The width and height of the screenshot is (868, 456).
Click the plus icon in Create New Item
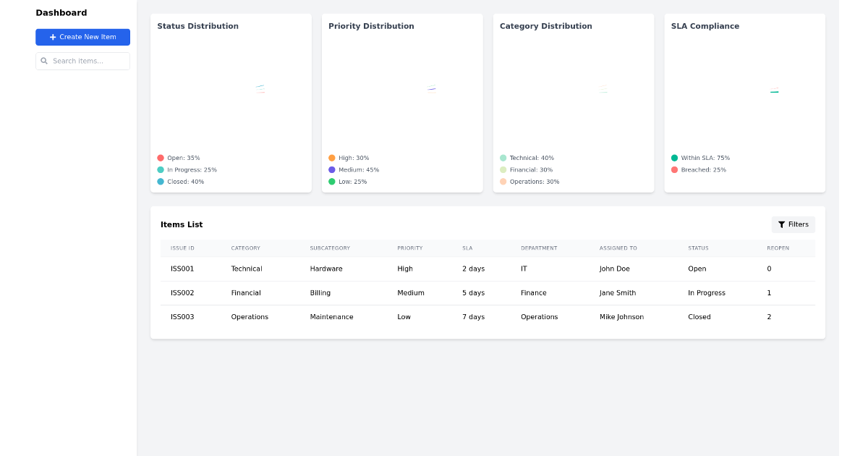click(x=53, y=37)
